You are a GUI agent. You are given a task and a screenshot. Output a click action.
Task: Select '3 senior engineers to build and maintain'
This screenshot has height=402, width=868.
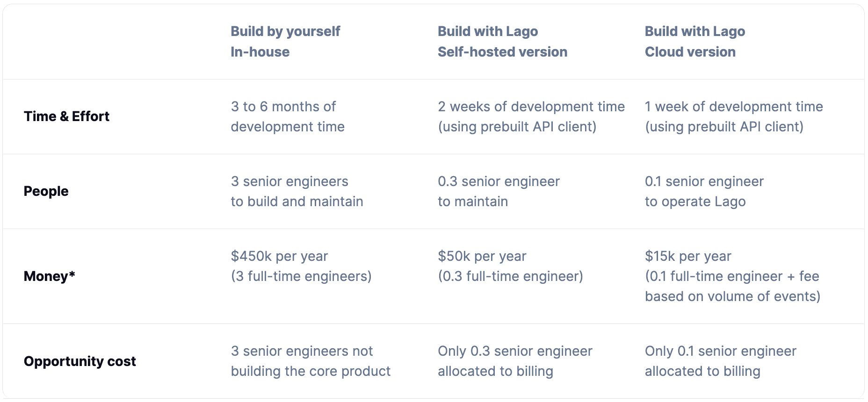point(297,191)
